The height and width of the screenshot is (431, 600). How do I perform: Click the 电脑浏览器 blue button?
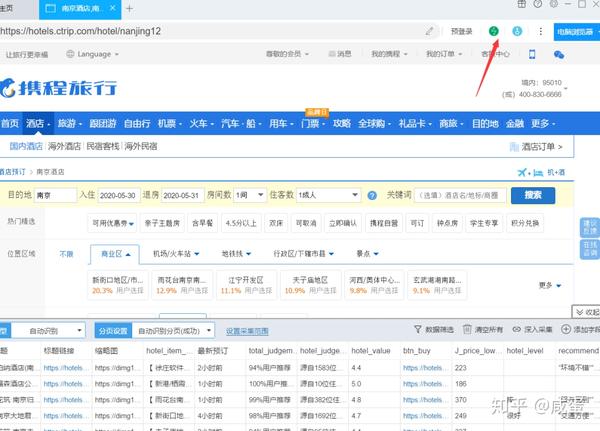pos(577,32)
